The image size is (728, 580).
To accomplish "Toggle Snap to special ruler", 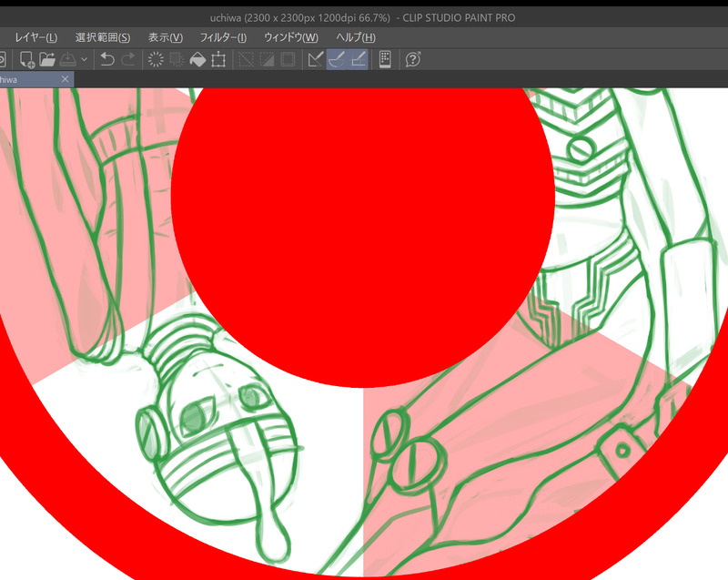I will [337, 59].
